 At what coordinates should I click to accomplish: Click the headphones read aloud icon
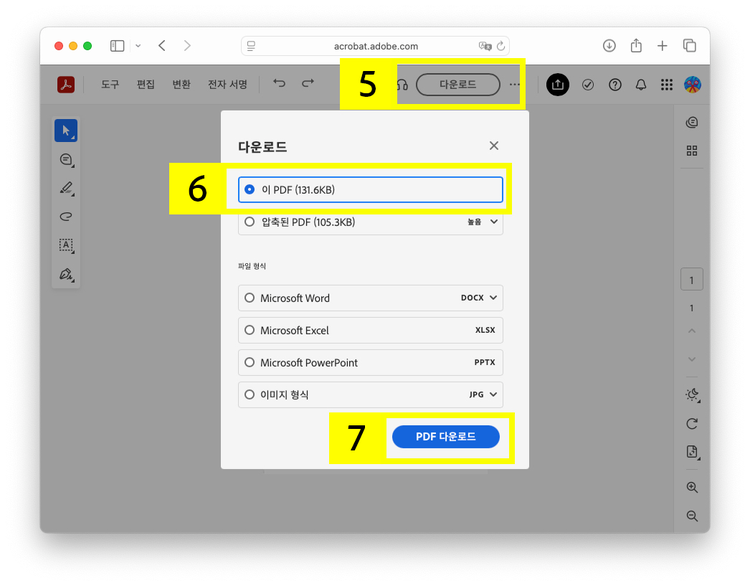(x=402, y=85)
